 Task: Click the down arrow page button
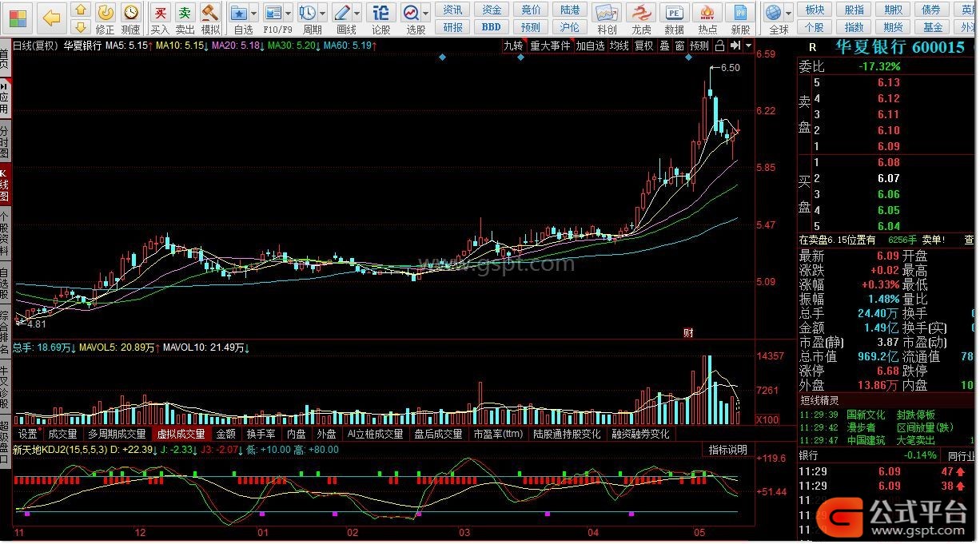[x=81, y=29]
